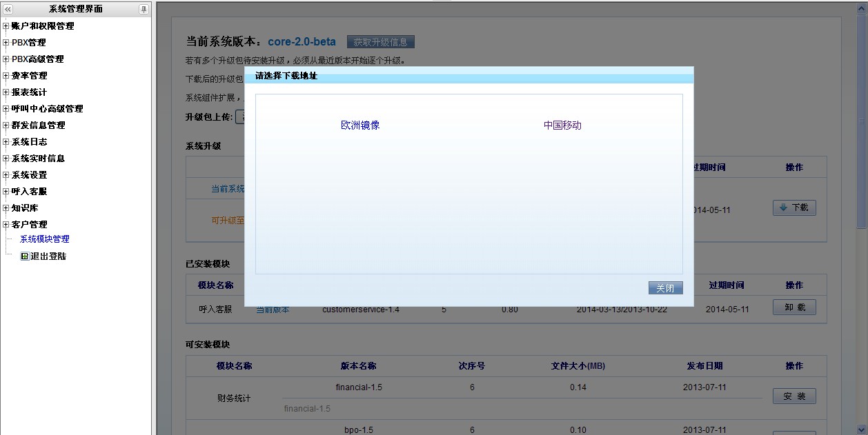Click the 下载 button for system upgrade
The image size is (868, 435).
pos(794,208)
